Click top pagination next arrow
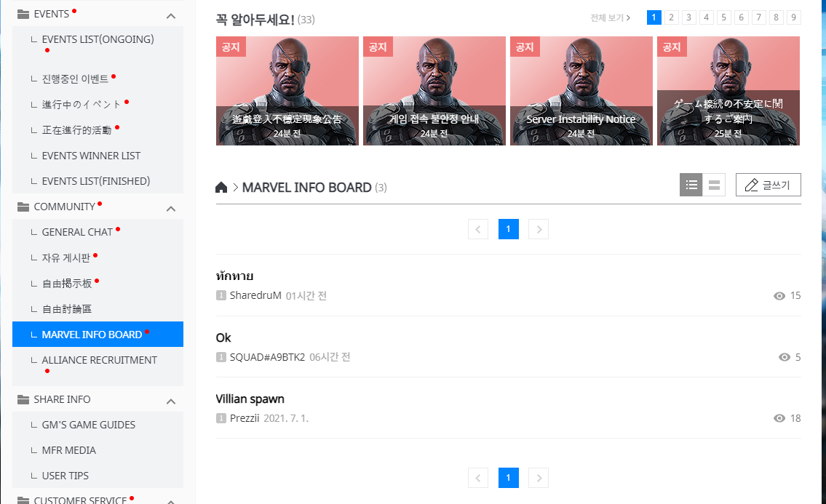The image size is (826, 504). (539, 229)
